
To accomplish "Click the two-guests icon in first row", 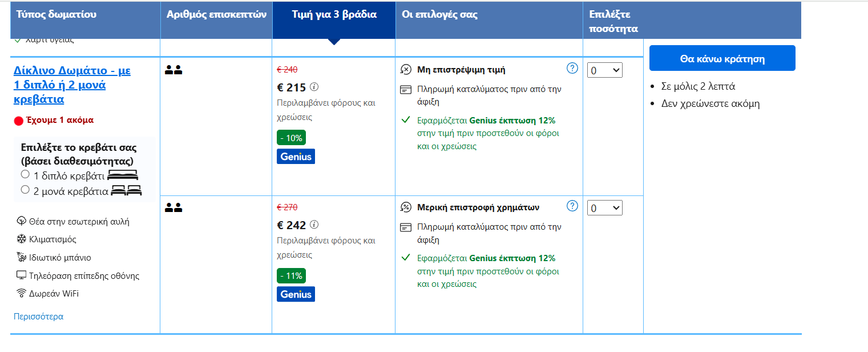I will (173, 70).
